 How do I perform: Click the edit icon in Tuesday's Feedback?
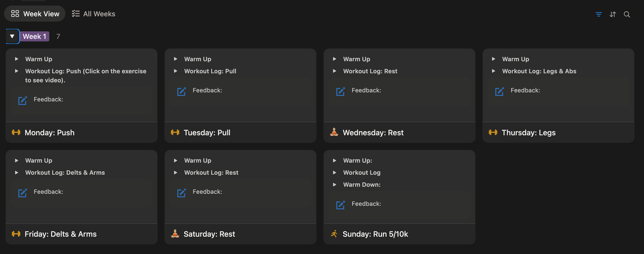[x=181, y=92]
